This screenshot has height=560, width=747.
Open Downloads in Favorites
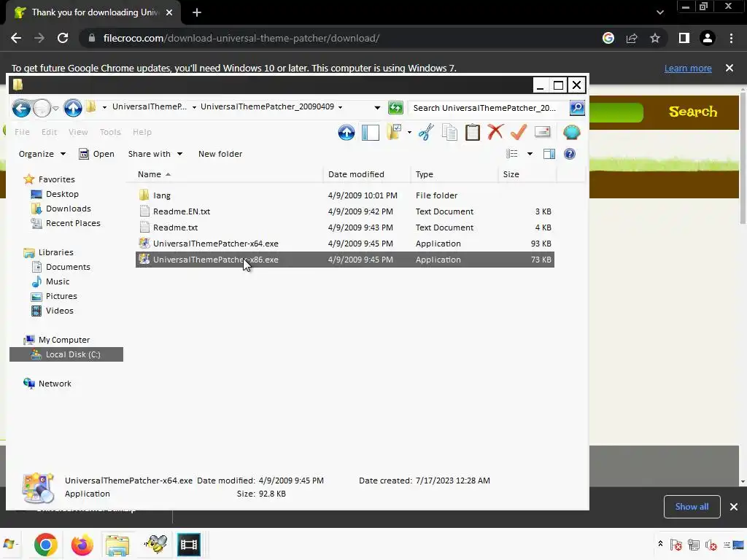[68, 209]
